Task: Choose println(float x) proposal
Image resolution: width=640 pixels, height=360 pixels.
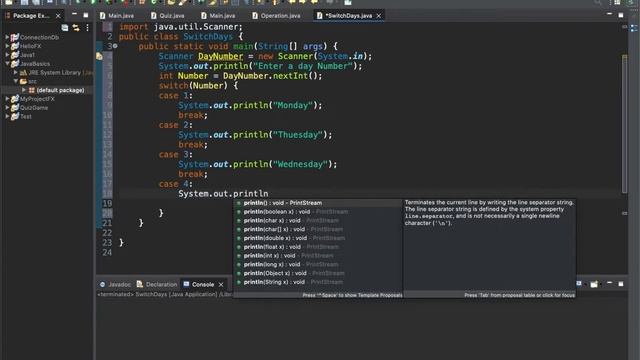Action: [x=318, y=247]
